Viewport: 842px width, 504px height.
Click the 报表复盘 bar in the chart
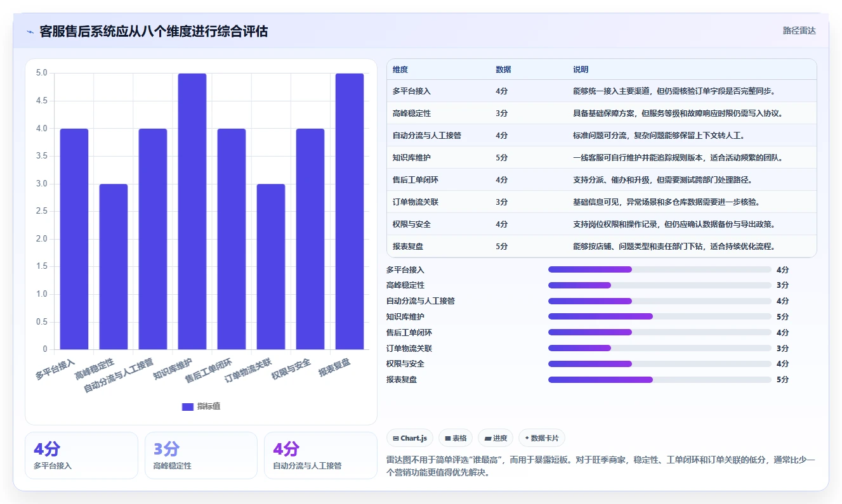[x=350, y=211]
